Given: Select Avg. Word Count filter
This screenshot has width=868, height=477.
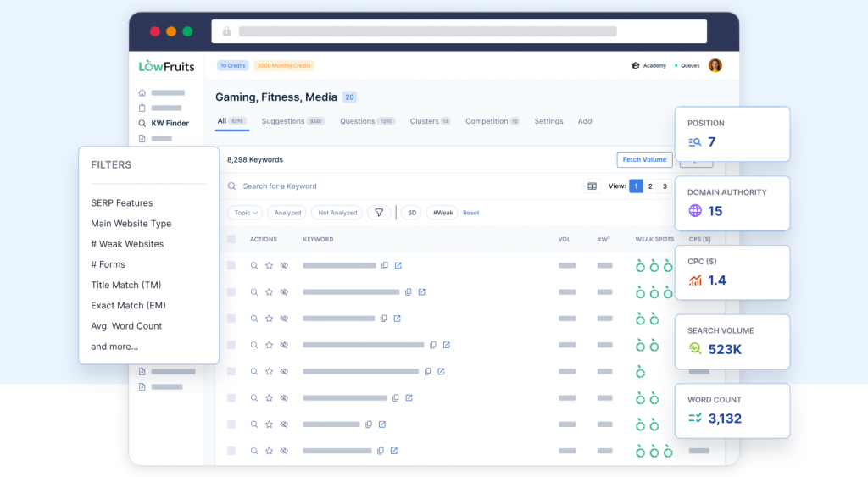Looking at the screenshot, I should tap(126, 326).
